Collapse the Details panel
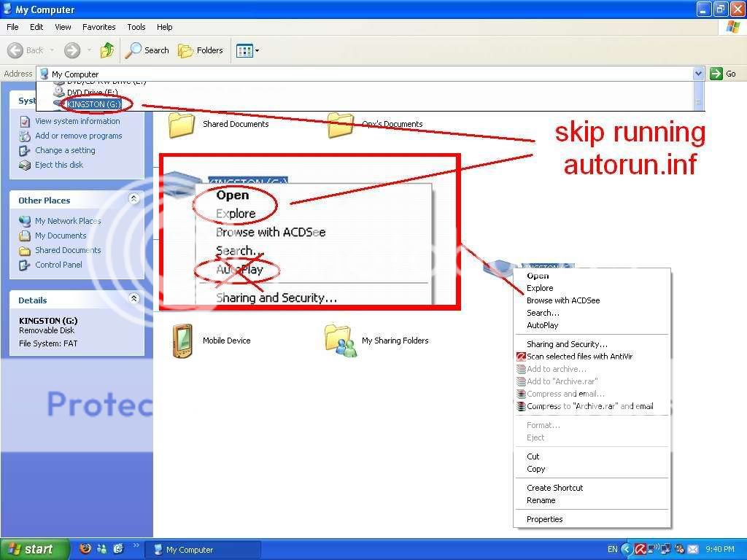 click(133, 299)
